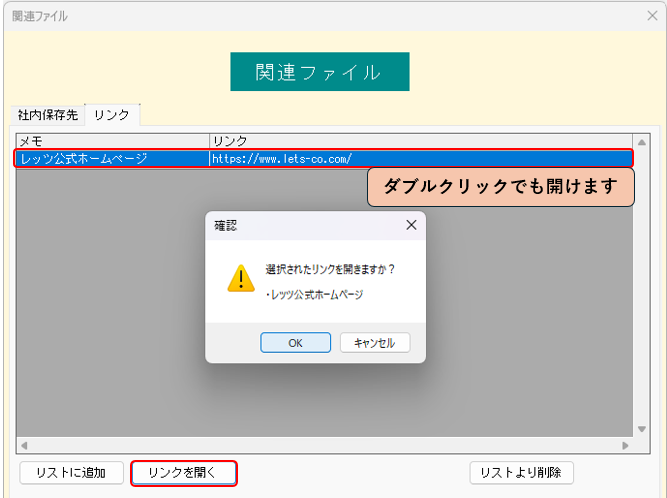Click the リストに追加 button
Viewport: 667px width, 498px height.
pyautogui.click(x=71, y=472)
